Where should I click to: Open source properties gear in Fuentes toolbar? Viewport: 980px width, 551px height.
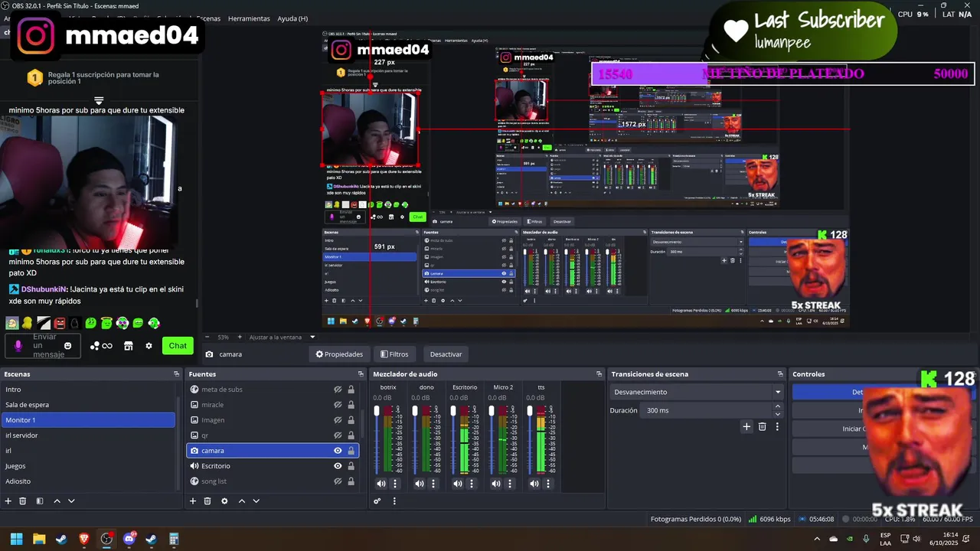224,501
